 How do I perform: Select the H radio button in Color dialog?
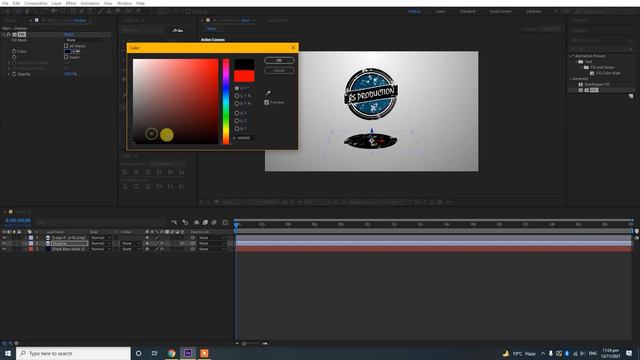point(237,88)
